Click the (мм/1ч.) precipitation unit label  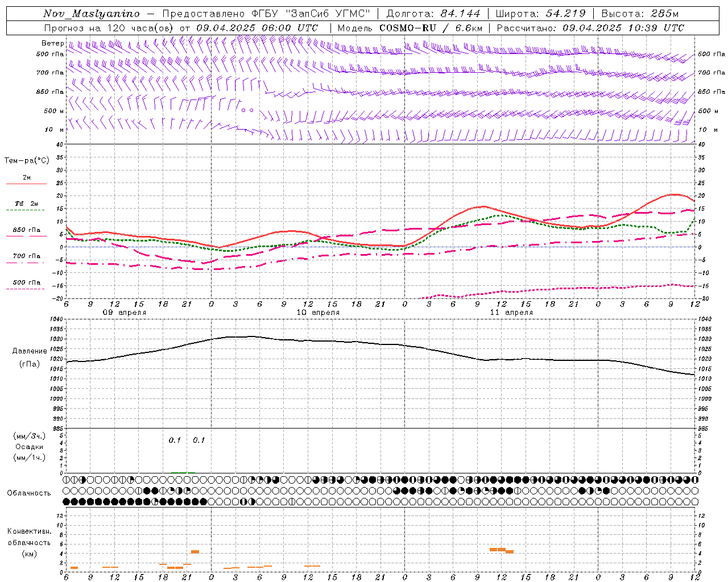point(30,458)
